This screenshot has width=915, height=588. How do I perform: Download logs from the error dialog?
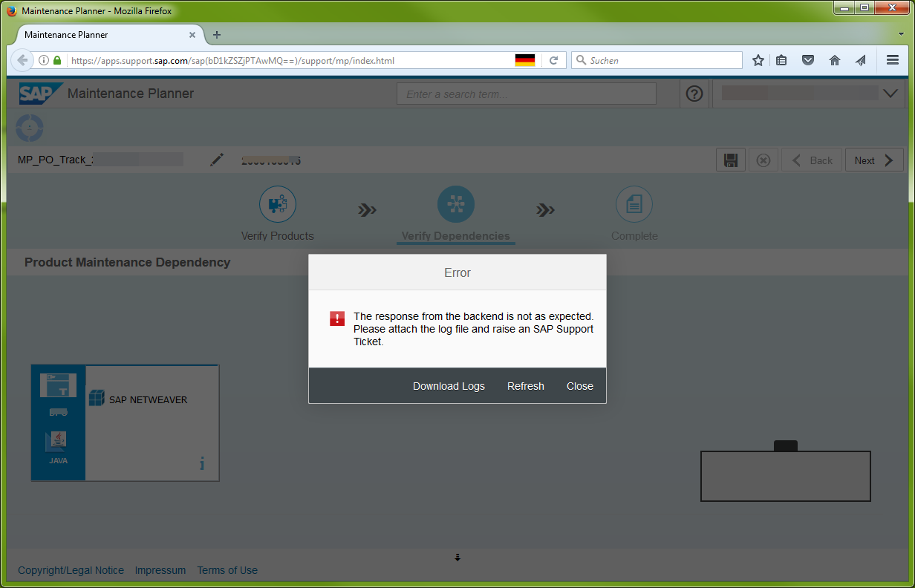tap(449, 386)
